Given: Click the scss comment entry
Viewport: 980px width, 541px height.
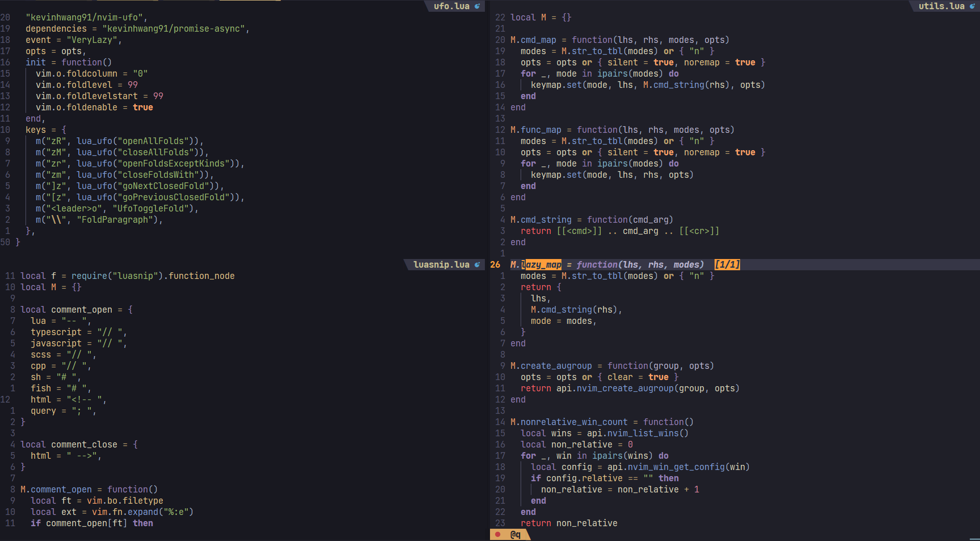Looking at the screenshot, I should tap(64, 355).
